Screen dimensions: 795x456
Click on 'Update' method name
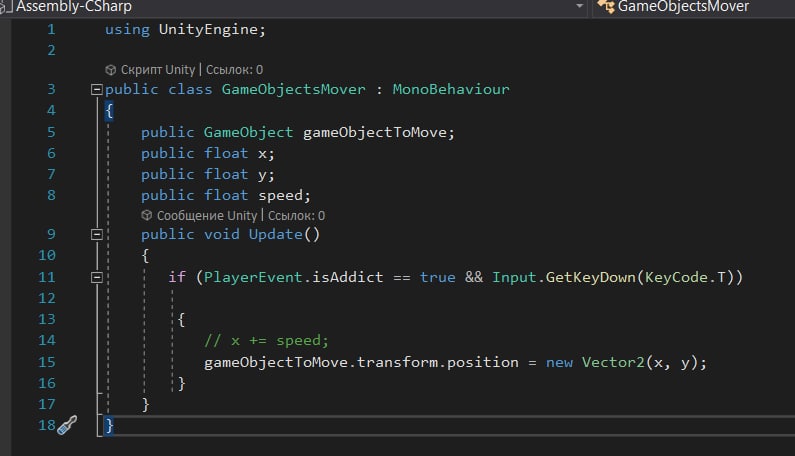(275, 234)
